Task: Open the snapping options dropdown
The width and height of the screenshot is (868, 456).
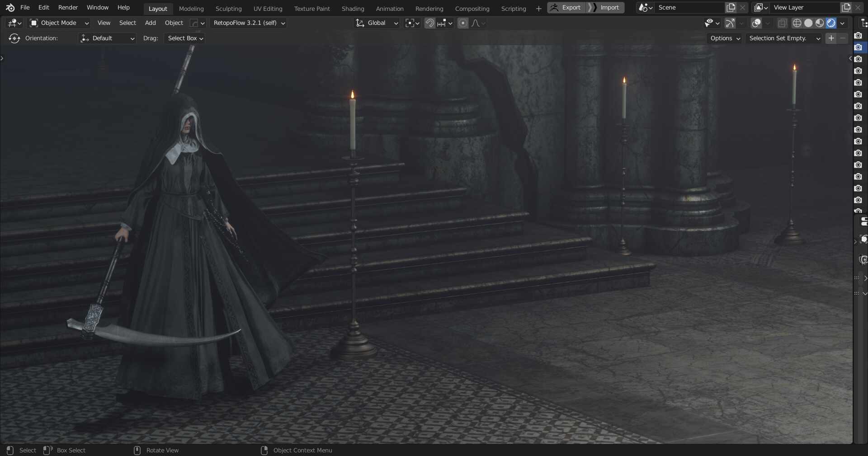Action: (x=445, y=23)
